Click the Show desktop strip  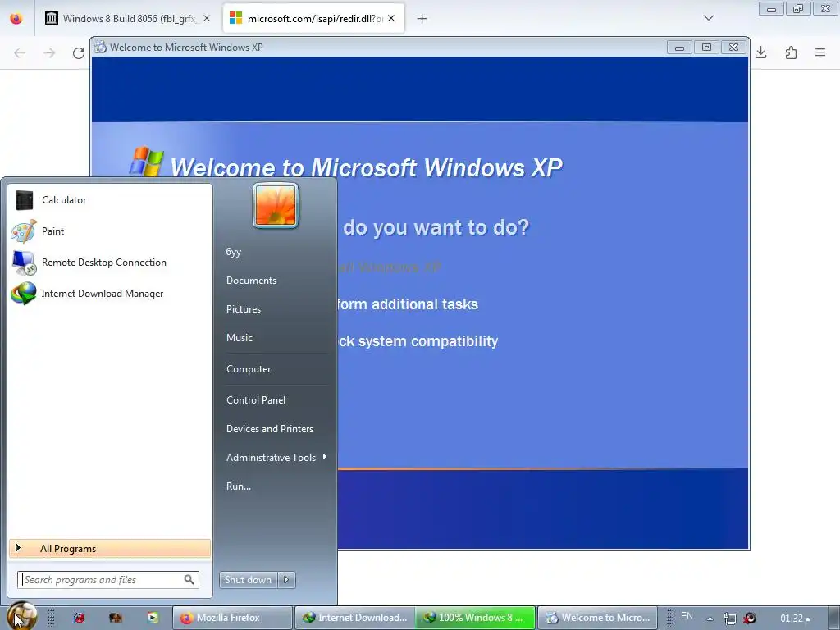click(834, 618)
